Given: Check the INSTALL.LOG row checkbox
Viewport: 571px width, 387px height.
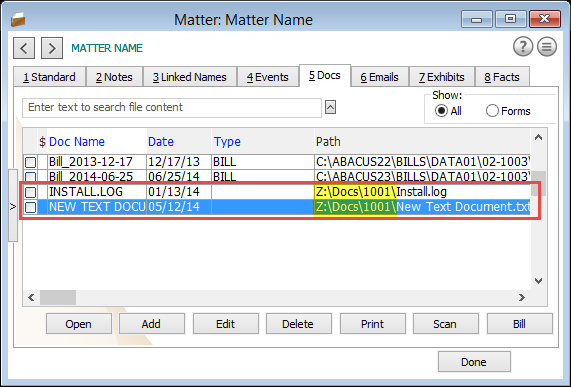Looking at the screenshot, I should pyautogui.click(x=31, y=192).
